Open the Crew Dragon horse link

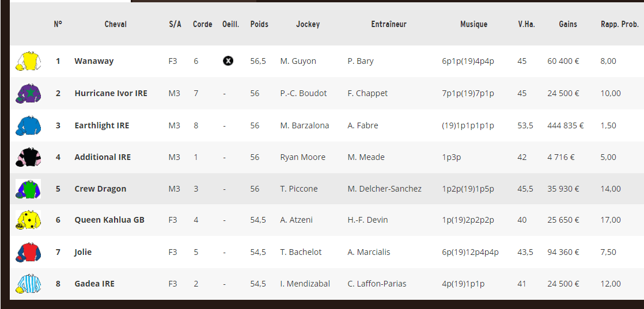[x=100, y=189]
